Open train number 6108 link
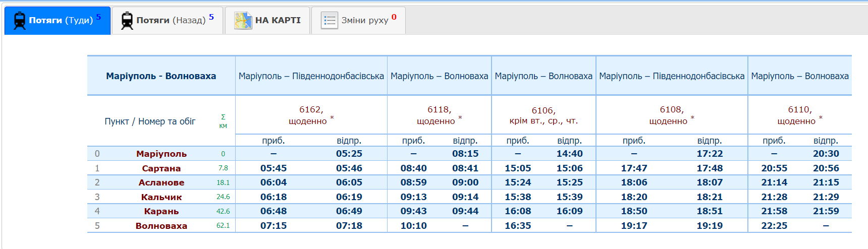The width and height of the screenshot is (868, 249). [671, 110]
